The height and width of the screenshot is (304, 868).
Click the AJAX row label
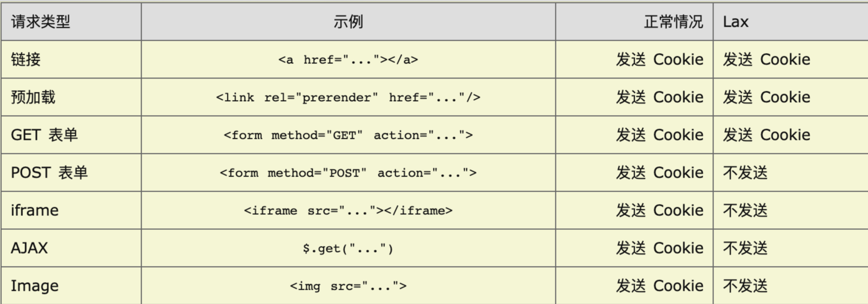point(29,248)
